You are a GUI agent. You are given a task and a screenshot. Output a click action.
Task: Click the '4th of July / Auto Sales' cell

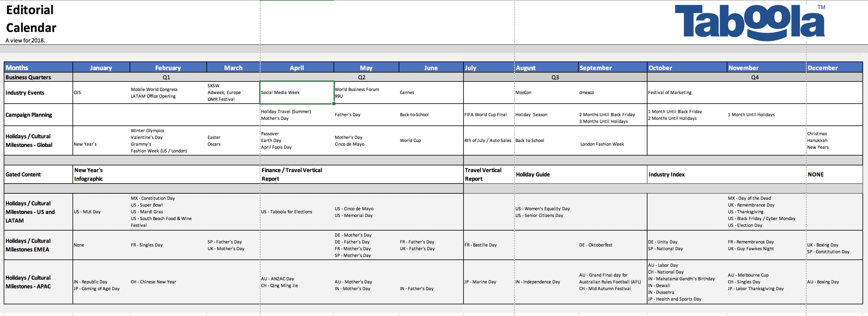tap(489, 140)
